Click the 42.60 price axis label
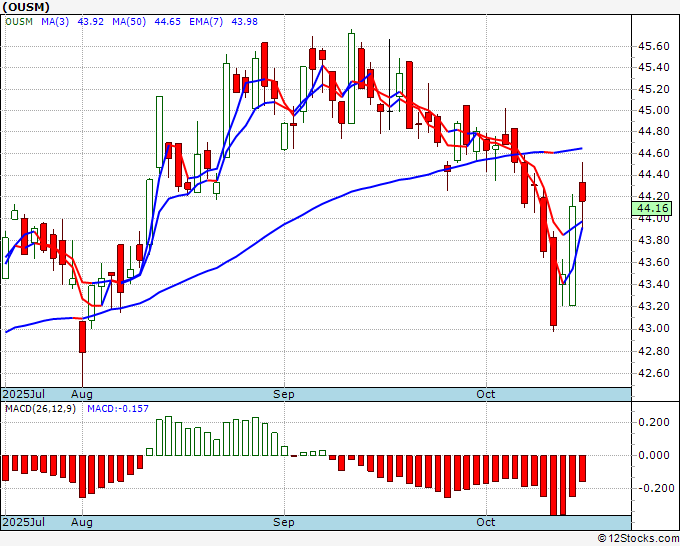 click(x=653, y=373)
